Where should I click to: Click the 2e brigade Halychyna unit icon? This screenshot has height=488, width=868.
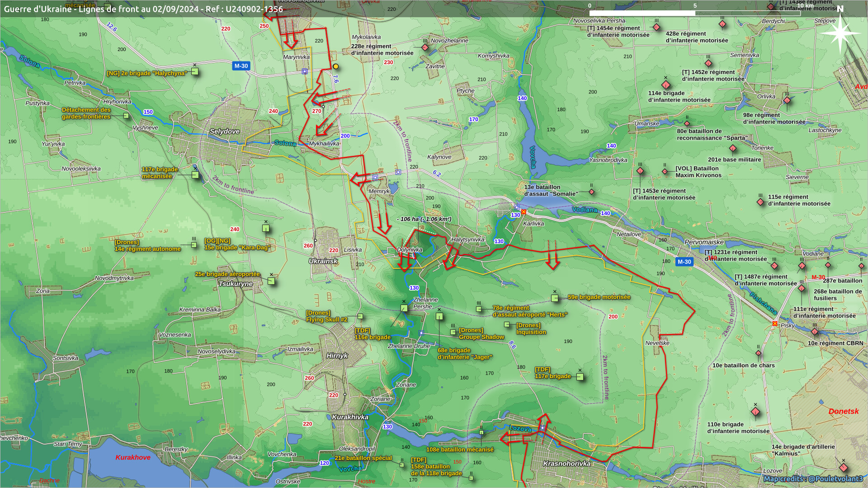195,71
